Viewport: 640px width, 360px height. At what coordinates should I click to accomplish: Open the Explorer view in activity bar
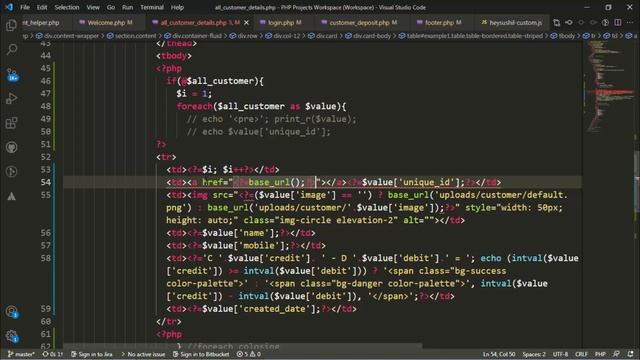tap(11, 25)
